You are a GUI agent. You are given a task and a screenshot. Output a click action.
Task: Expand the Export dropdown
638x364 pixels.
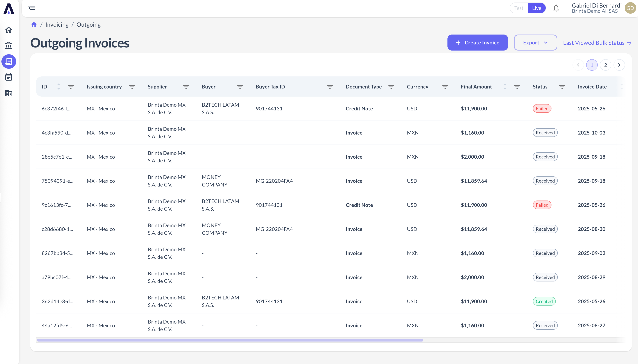tap(535, 43)
